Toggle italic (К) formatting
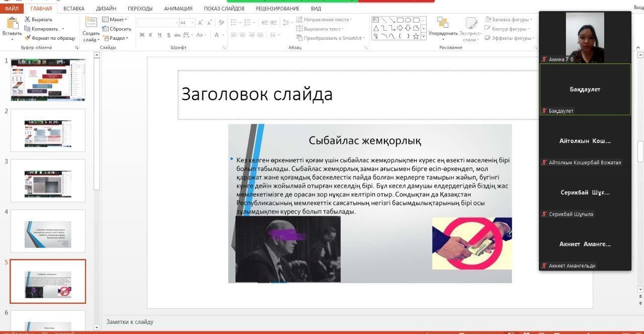This screenshot has width=644, height=334. tap(150, 35)
